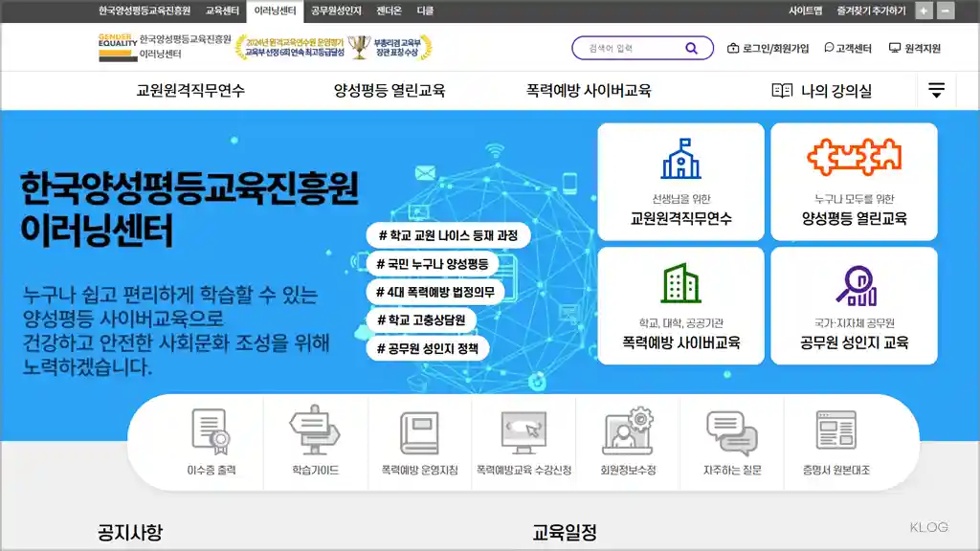Open 자주하는 질문 chat bubbles icon
Image resolution: width=980 pixels, height=551 pixels.
click(732, 432)
